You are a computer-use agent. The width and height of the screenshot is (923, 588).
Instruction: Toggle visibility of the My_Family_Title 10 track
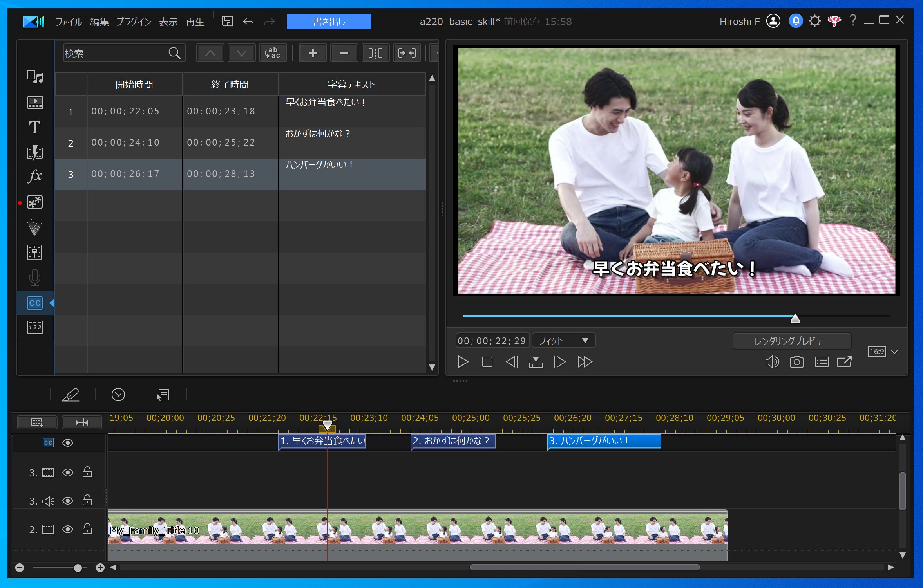pos(68,529)
